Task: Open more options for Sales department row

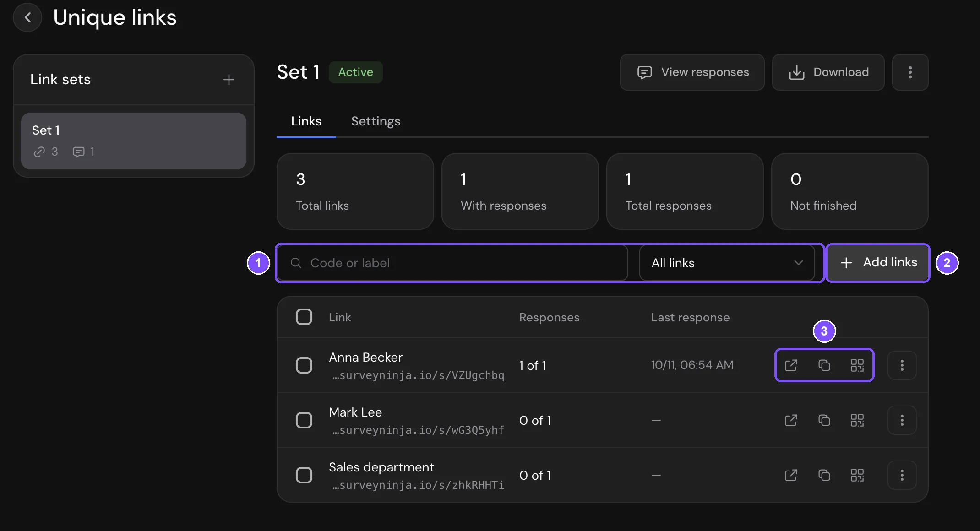Action: point(902,475)
